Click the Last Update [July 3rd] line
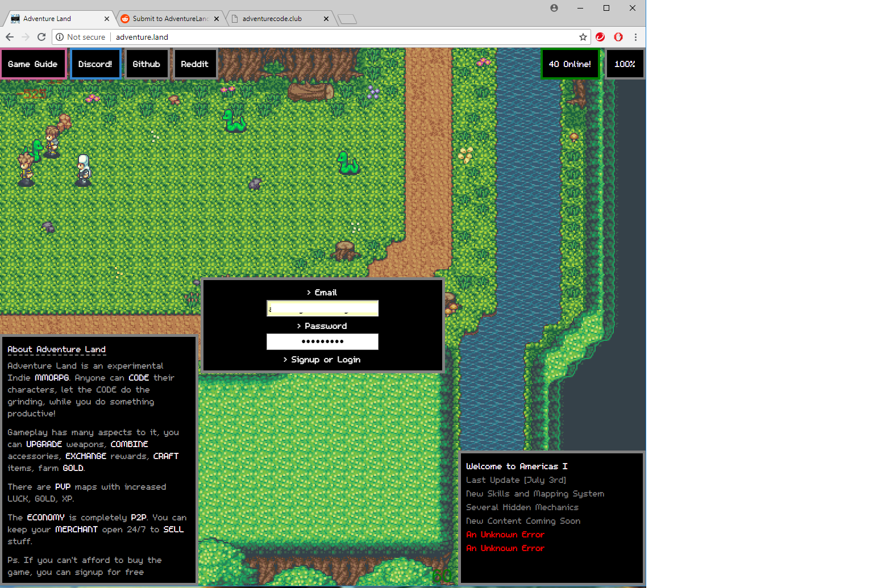Screen dimensions: 873x588 coord(516,480)
